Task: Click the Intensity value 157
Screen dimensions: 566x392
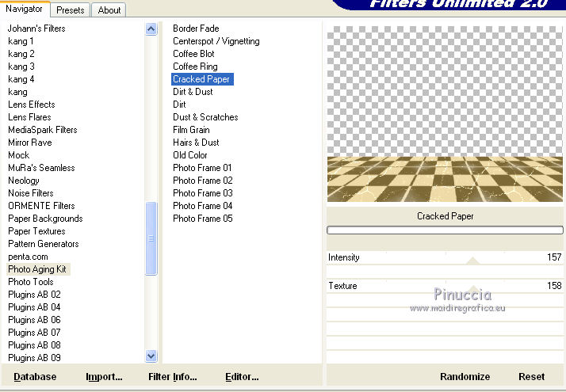Action: point(554,257)
